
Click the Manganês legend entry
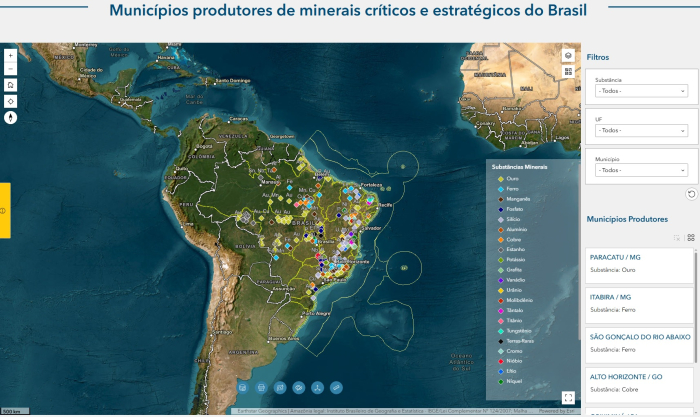[x=518, y=199]
